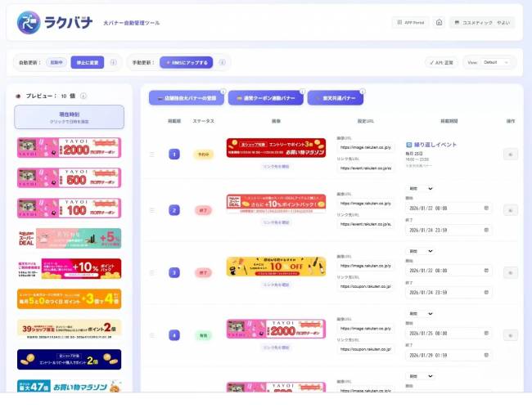Open 楽天共通バナー tab
The height and width of the screenshot is (417, 532).
coord(335,98)
